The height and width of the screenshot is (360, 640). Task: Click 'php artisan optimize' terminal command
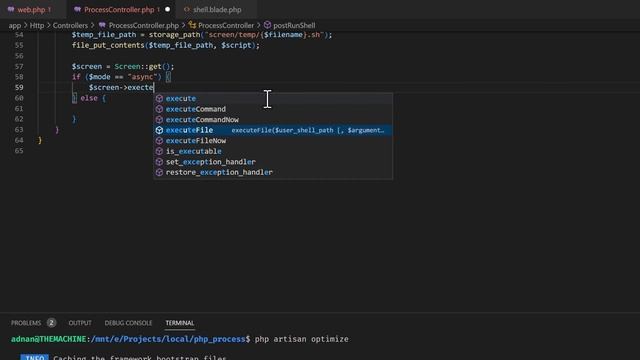[x=302, y=339]
